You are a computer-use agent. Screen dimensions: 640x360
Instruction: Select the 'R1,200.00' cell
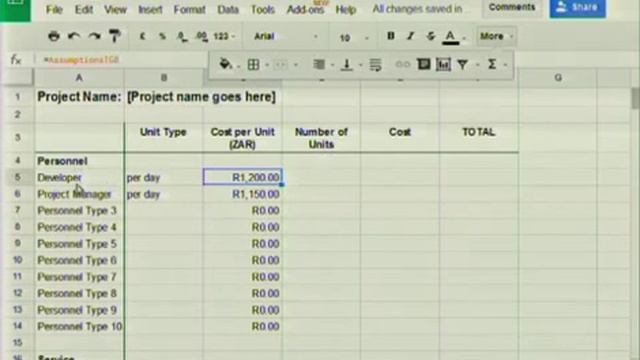[242, 178]
